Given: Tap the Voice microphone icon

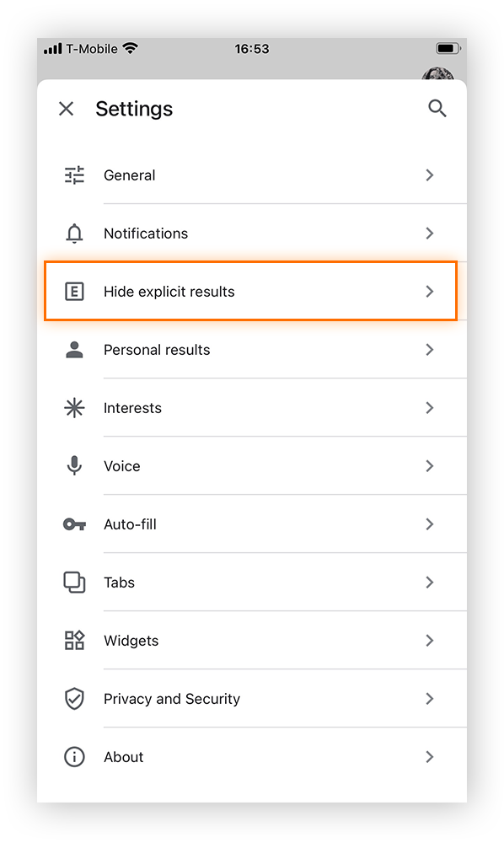Looking at the screenshot, I should (74, 465).
